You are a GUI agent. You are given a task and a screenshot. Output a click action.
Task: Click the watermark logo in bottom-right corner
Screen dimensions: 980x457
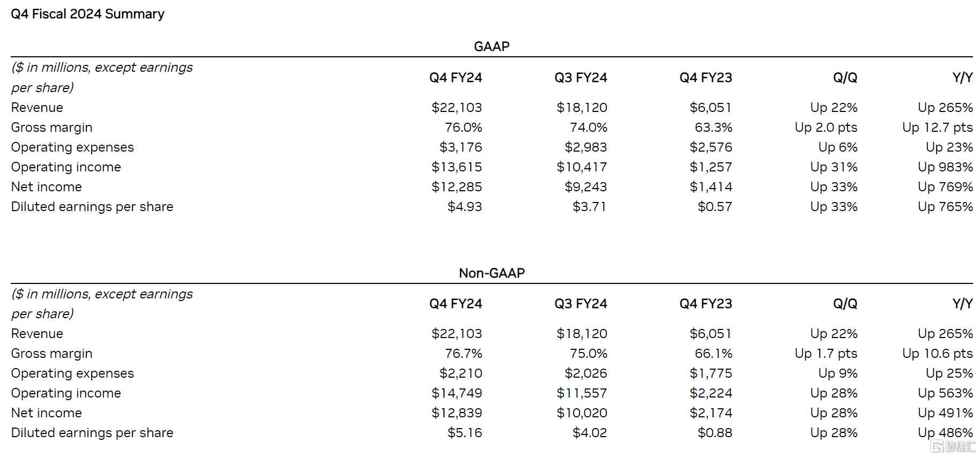tap(953, 446)
